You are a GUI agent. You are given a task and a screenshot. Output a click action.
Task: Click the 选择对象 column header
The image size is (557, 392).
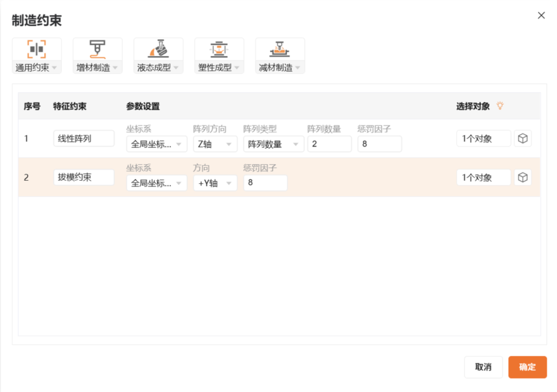pos(473,106)
